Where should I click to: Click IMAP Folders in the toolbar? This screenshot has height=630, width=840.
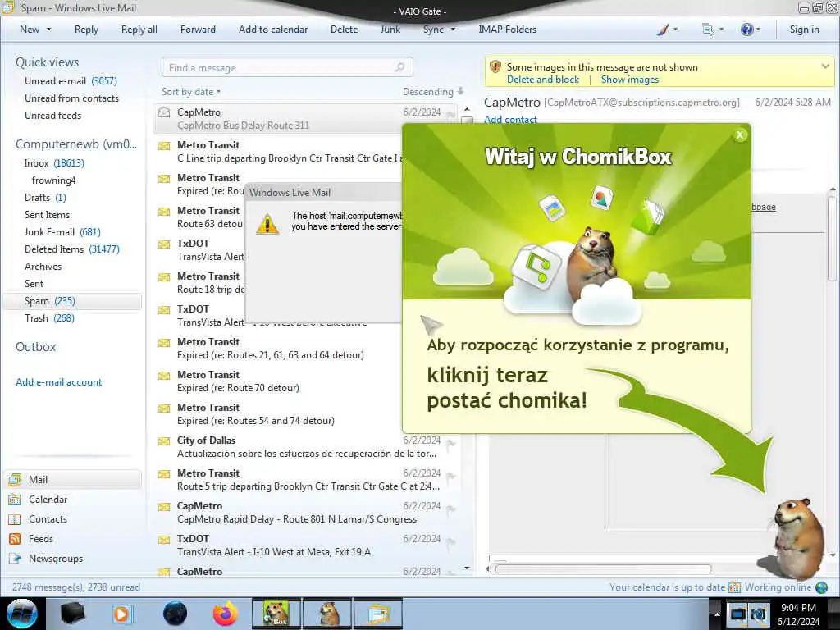pos(507,30)
